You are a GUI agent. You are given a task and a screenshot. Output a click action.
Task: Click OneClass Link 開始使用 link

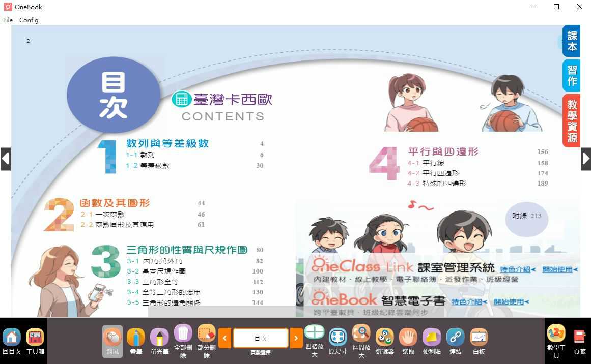point(560,269)
